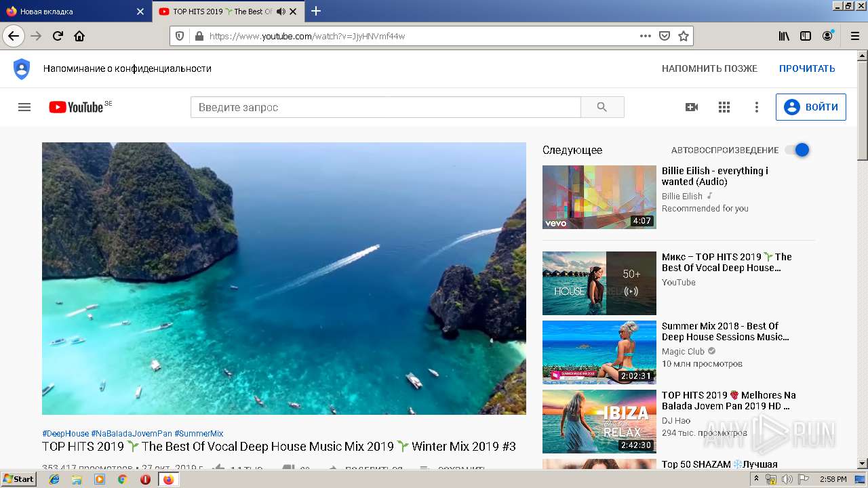This screenshot has height=488, width=868.
Task: Open IBIZA RELAX video thumbnail
Action: [599, 422]
